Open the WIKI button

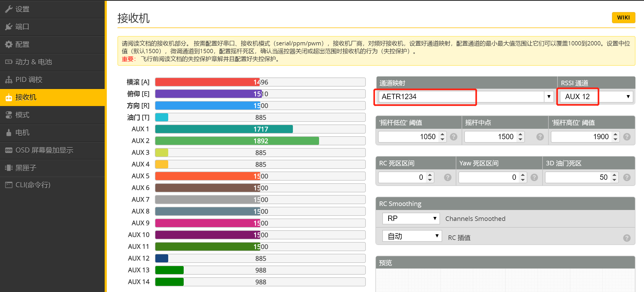point(623,18)
